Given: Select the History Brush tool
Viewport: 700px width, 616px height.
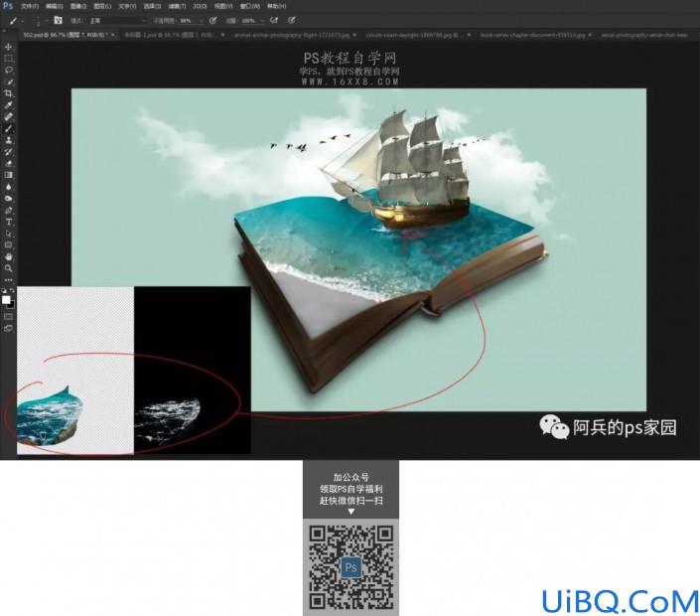Looking at the screenshot, I should pyautogui.click(x=8, y=152).
